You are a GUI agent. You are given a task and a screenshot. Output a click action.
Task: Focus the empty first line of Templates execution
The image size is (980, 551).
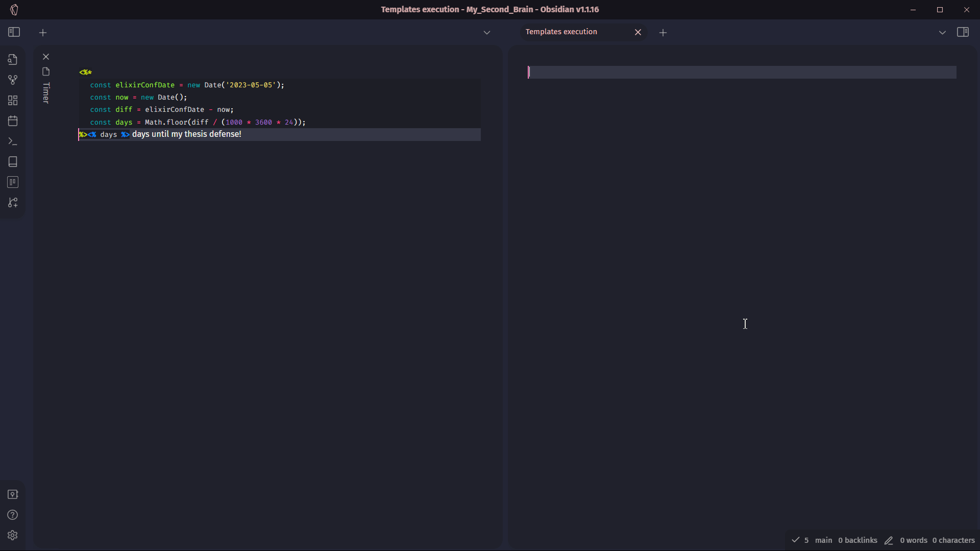[x=742, y=72]
